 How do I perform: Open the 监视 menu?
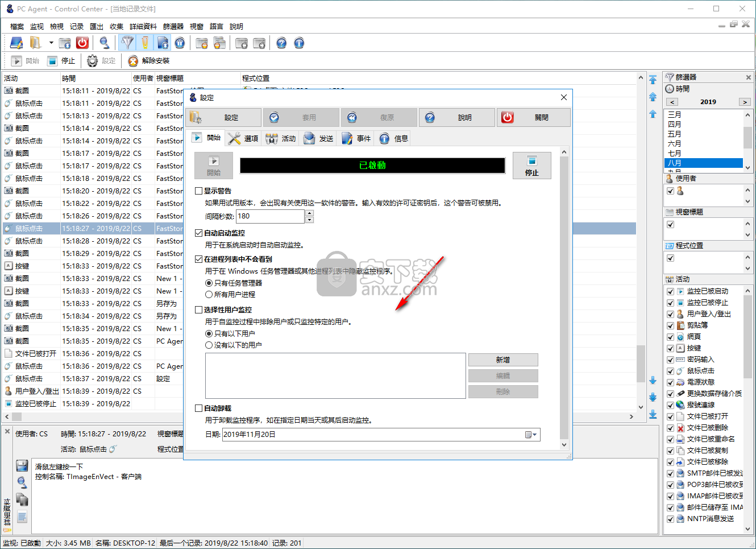(37, 27)
